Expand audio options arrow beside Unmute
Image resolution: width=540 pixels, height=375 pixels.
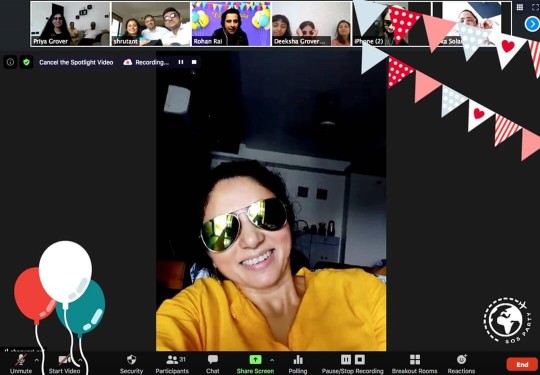click(37, 360)
